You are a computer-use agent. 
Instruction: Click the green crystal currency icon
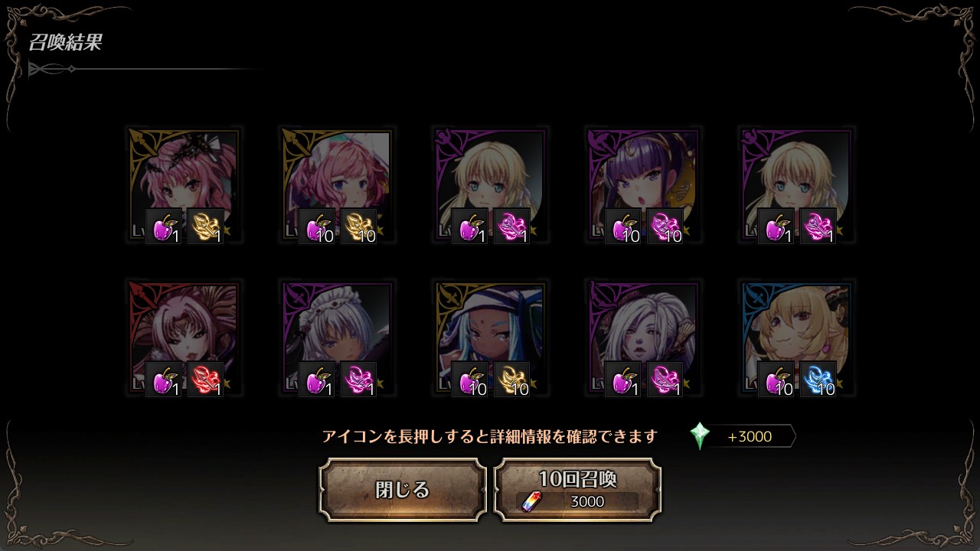point(700,436)
